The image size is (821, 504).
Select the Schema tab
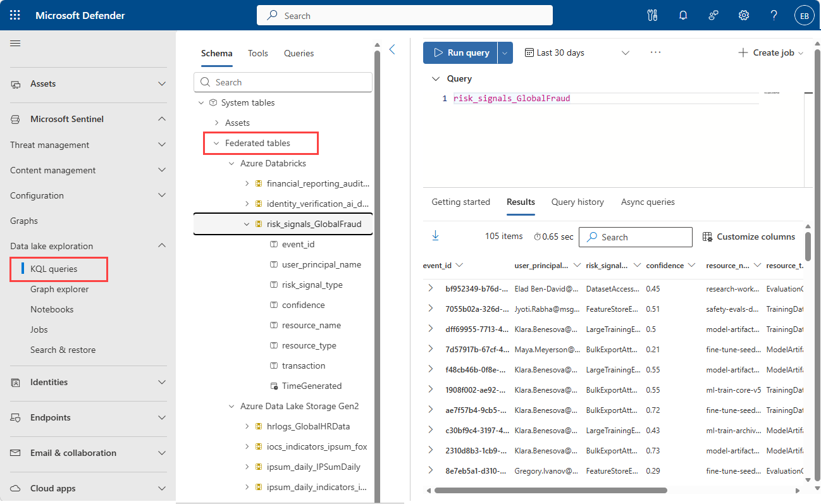pyautogui.click(x=217, y=53)
